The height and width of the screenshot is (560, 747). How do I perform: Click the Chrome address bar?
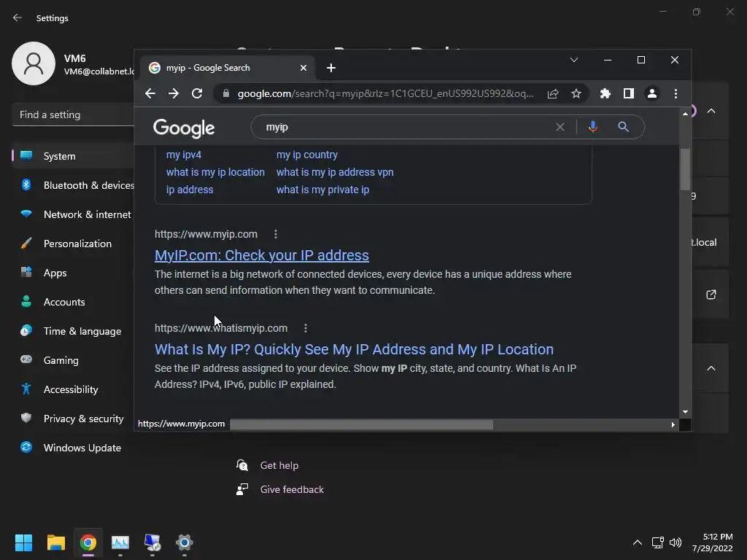point(385,94)
